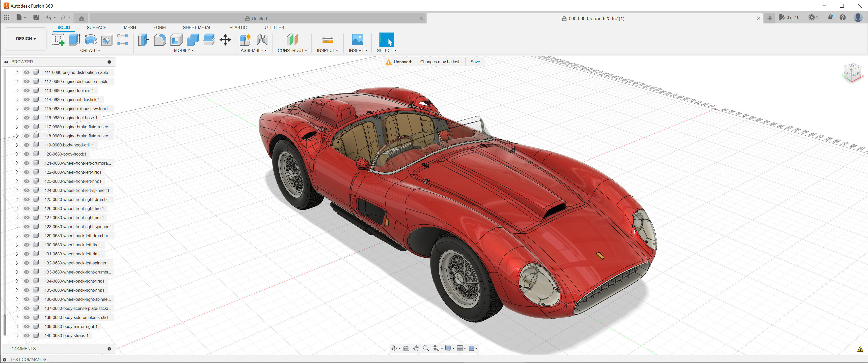This screenshot has height=363, width=868.
Task: Switch to the UTILITIES tab
Action: pos(274,28)
